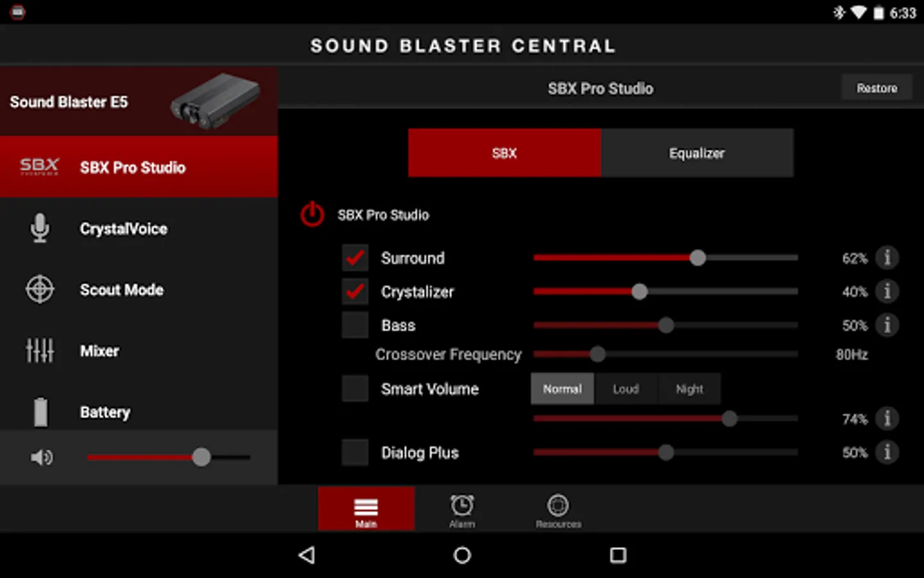
Task: Click the 50% Dialog Plus value
Action: (x=855, y=453)
